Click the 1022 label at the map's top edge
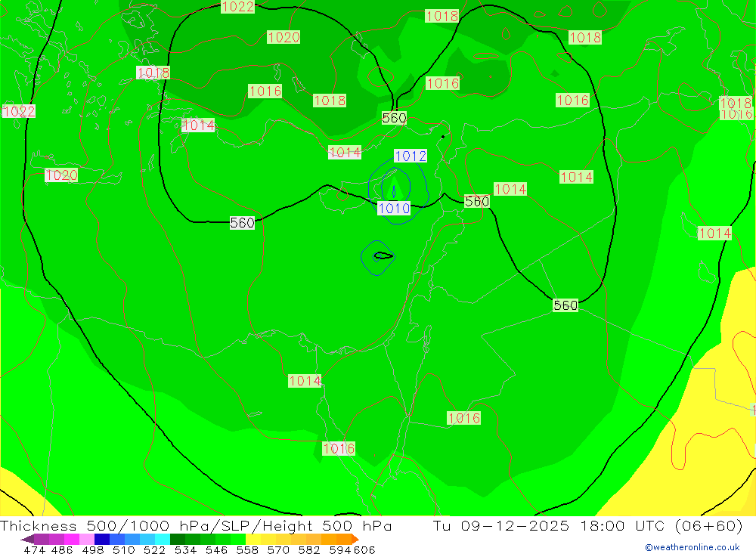This screenshot has width=756, height=554. [x=237, y=6]
